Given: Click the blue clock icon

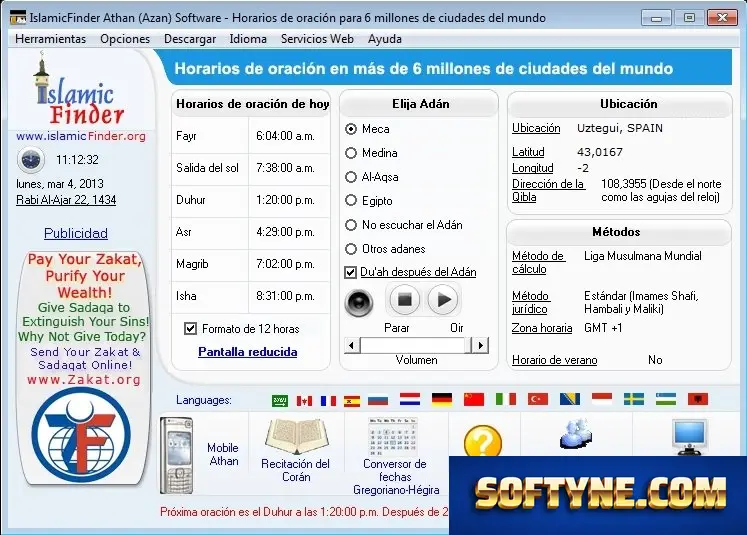Looking at the screenshot, I should (x=31, y=160).
